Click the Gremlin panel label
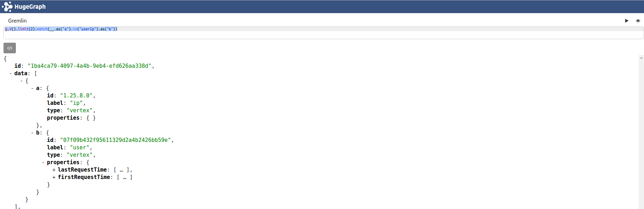This screenshot has height=209, width=644. (17, 21)
